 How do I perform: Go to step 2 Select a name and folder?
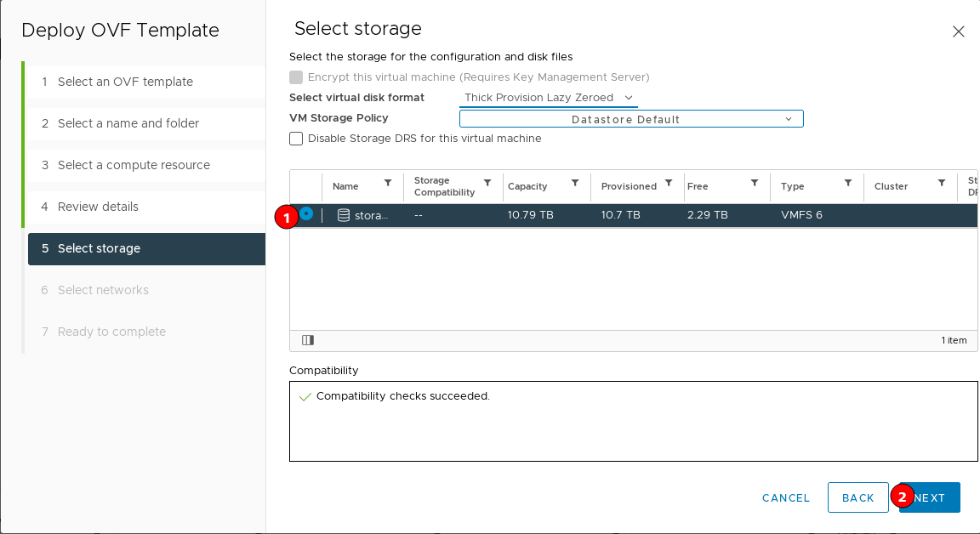[146, 123]
